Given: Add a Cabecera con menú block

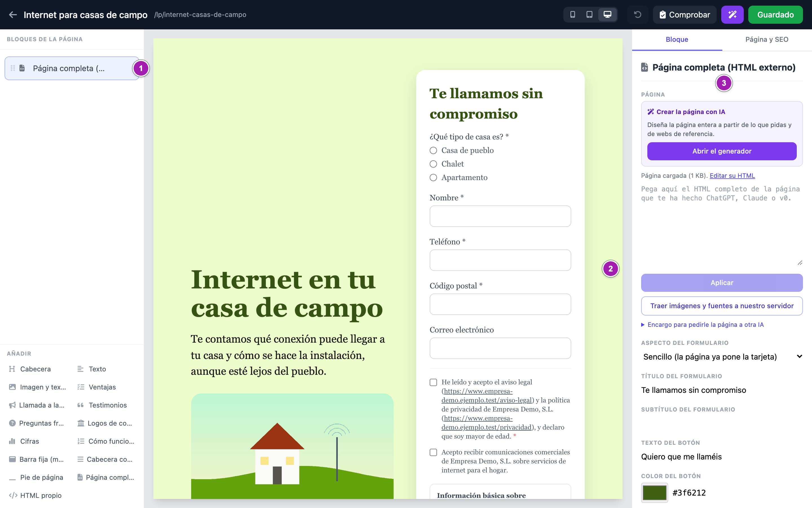Looking at the screenshot, I should [x=106, y=459].
